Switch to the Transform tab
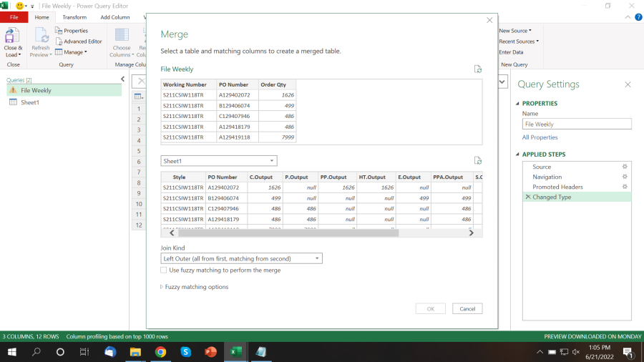644x362 pixels. coord(74,17)
